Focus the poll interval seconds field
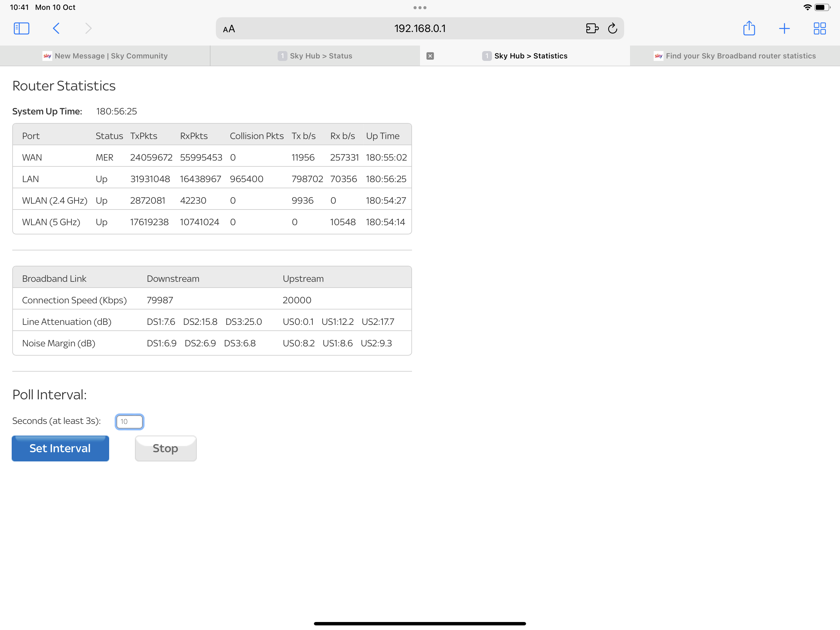The image size is (840, 630). coord(129,421)
